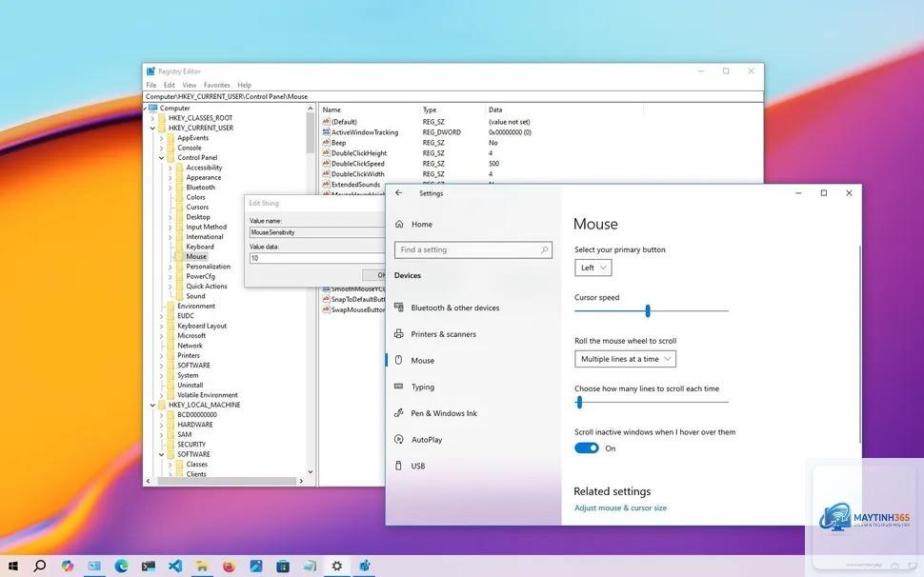Click the Beep value icon
Screen dimensions: 924x577
pos(326,143)
